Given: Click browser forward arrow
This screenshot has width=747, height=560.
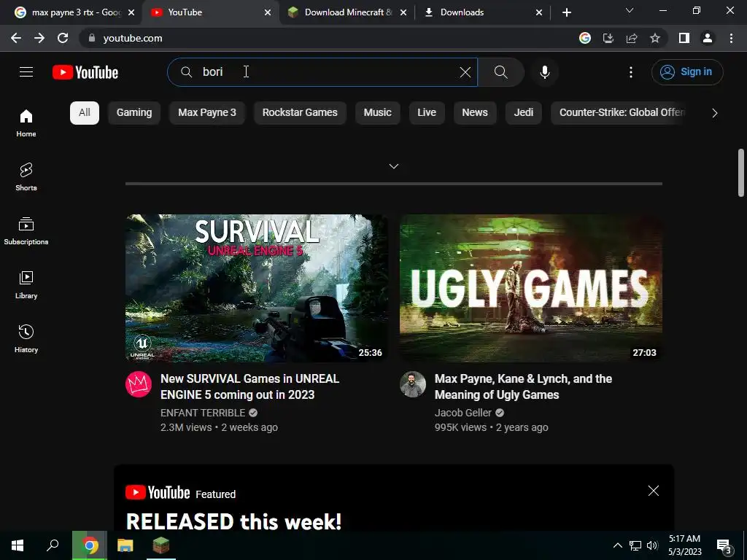Looking at the screenshot, I should [39, 38].
